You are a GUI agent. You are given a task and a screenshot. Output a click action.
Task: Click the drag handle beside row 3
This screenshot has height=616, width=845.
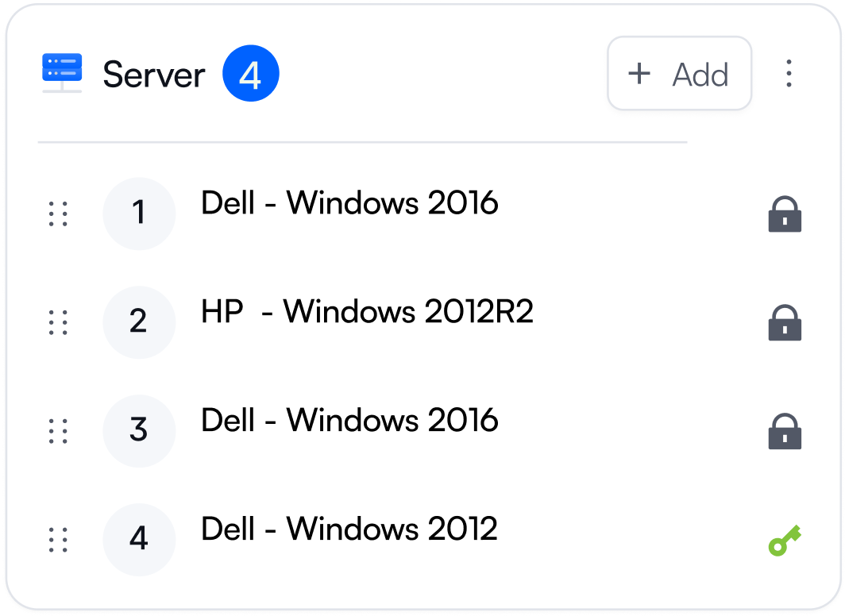click(x=58, y=431)
